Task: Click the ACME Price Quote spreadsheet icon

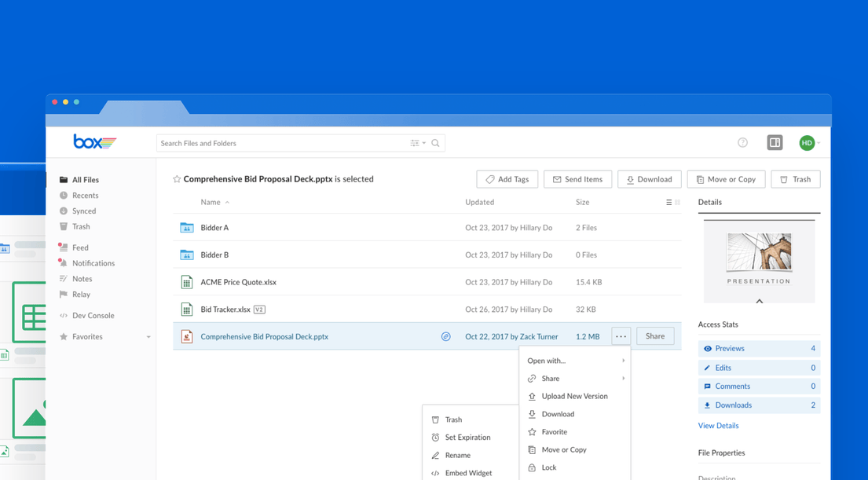Action: [187, 282]
